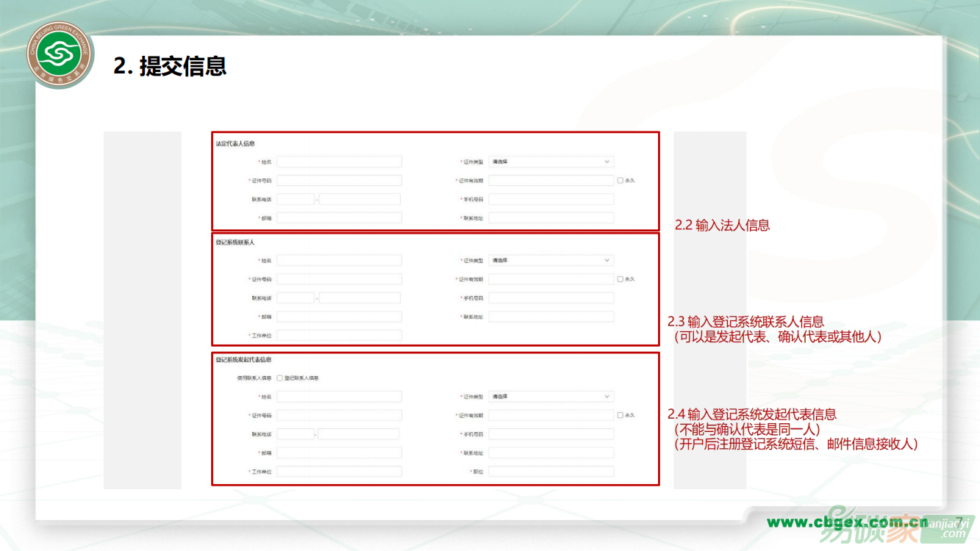
Task: Check 永久 in the 法定代表人信息 section
Action: (x=620, y=180)
